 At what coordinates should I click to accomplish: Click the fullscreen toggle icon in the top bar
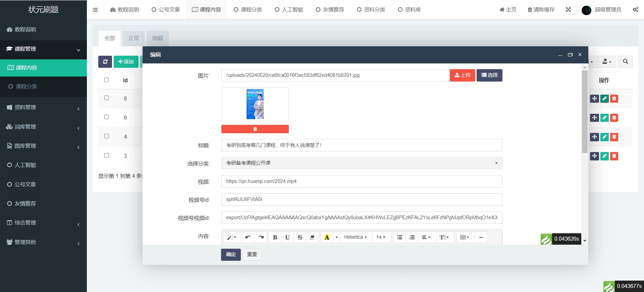[x=568, y=9]
